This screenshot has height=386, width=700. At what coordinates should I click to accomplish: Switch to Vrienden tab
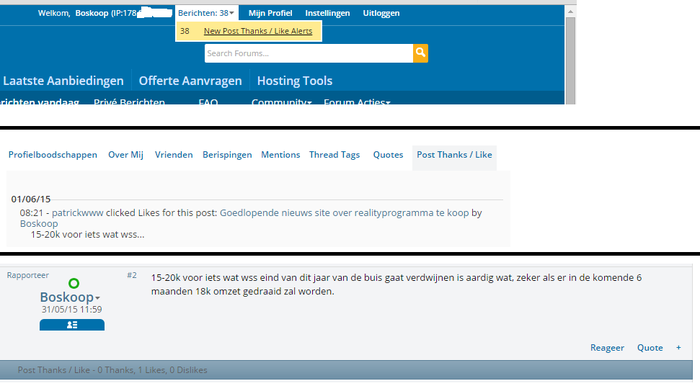(x=174, y=155)
